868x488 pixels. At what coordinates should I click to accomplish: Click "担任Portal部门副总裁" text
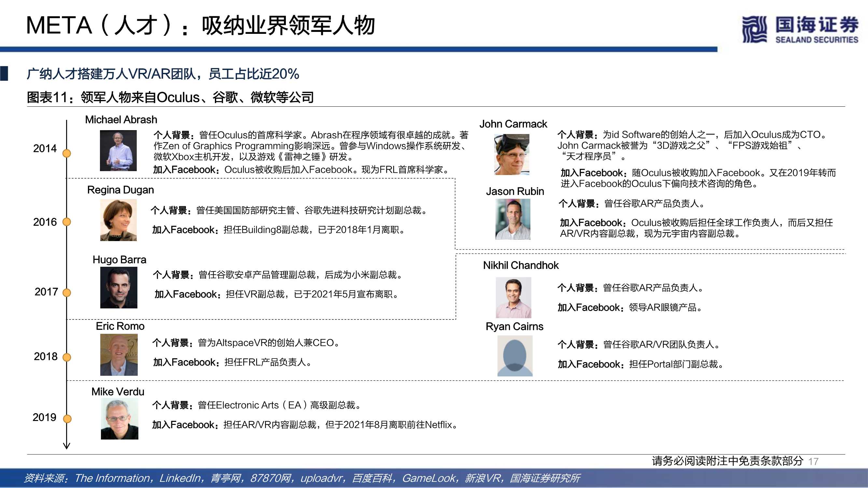(x=674, y=364)
